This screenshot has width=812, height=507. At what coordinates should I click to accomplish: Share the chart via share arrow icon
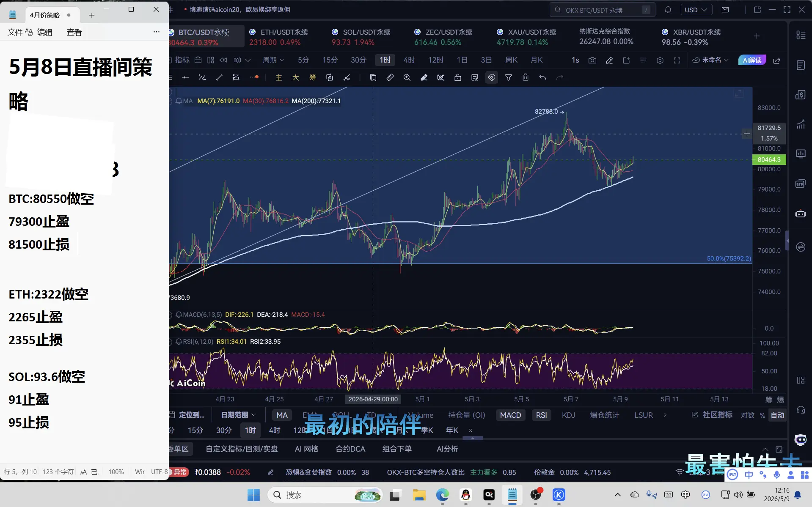coord(777,60)
